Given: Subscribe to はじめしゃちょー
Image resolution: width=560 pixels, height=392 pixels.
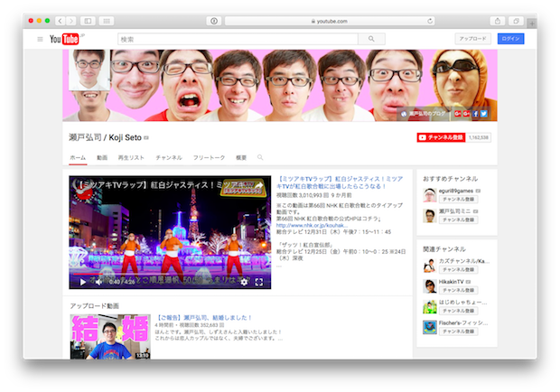Looking at the screenshot, I should (x=458, y=311).
